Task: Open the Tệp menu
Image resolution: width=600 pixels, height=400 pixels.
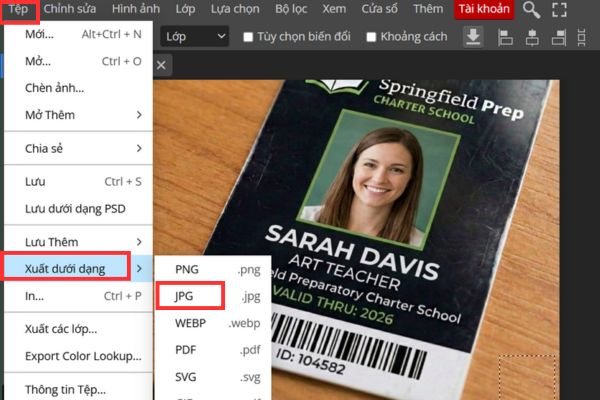Action: 18,9
